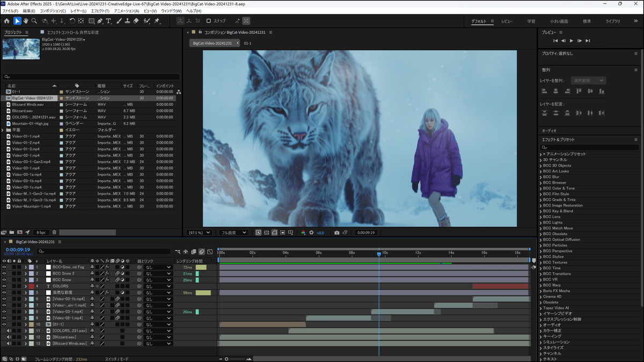Open the ファイル(F) menu
644x362 pixels.
10,11
